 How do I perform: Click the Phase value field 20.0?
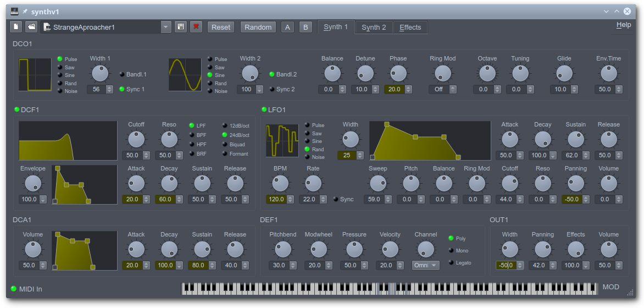pyautogui.click(x=395, y=89)
